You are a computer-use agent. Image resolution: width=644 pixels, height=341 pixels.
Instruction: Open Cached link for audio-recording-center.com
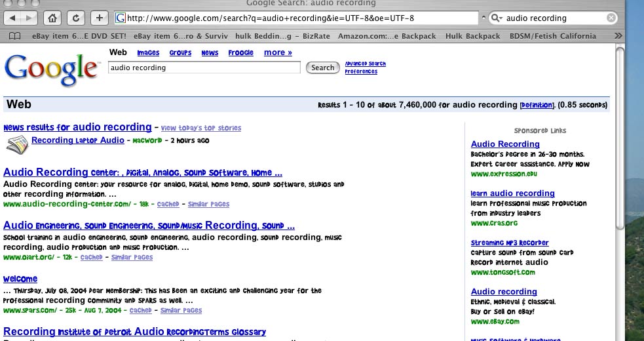168,204
